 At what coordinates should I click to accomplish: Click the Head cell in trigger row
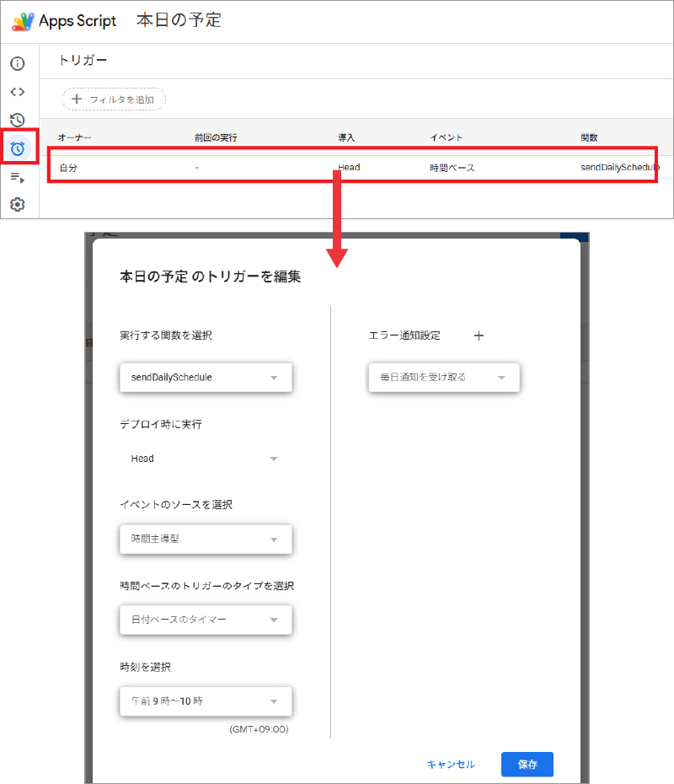click(x=349, y=167)
